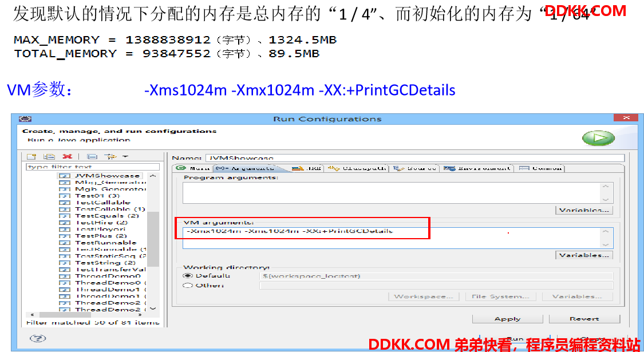Open the Environment tab

click(x=477, y=168)
